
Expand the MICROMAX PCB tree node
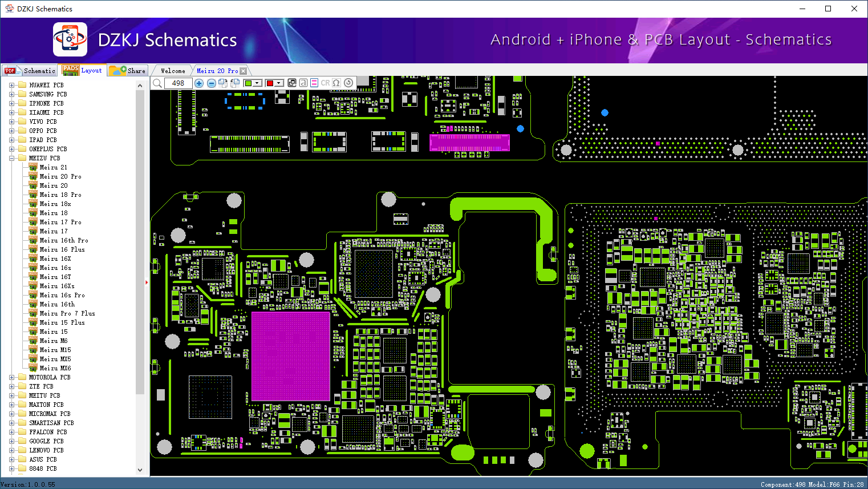11,414
